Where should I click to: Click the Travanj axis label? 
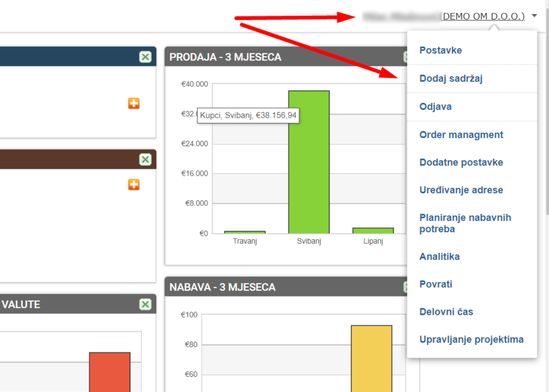click(x=245, y=241)
